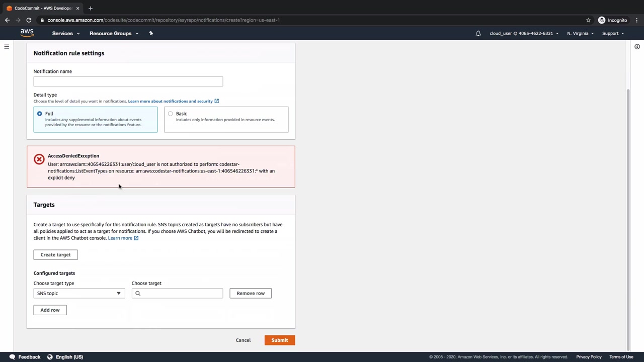Viewport: 644px width, 362px height.
Task: Click the info panel icon at right edge
Action: click(x=637, y=47)
